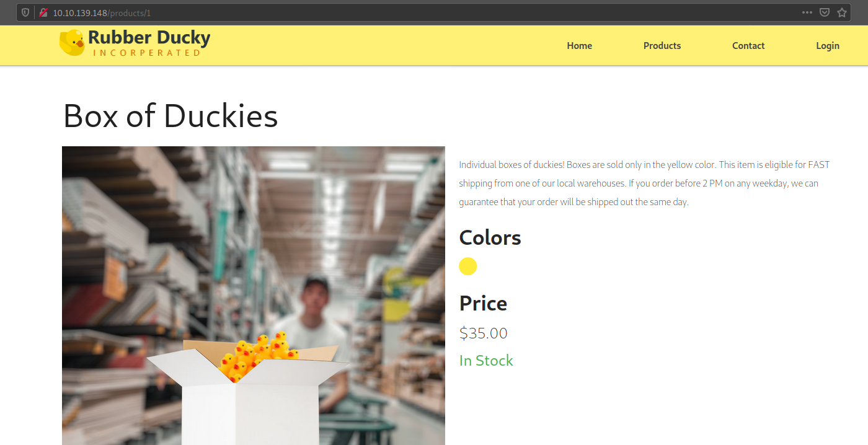
Task: Click the product description paragraph
Action: (644, 183)
